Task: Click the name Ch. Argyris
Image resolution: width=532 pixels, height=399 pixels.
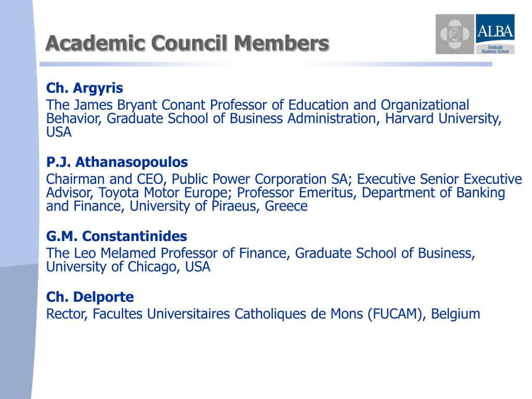Action: (85, 88)
